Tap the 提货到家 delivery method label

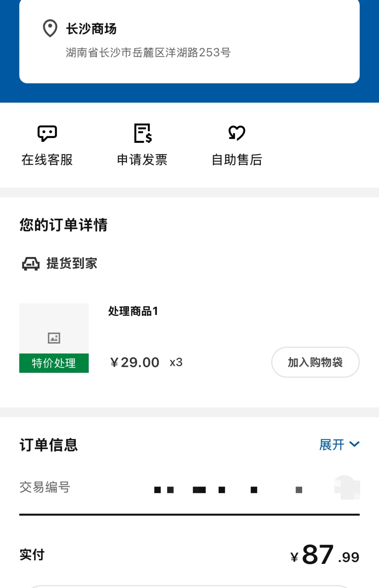pos(72,263)
